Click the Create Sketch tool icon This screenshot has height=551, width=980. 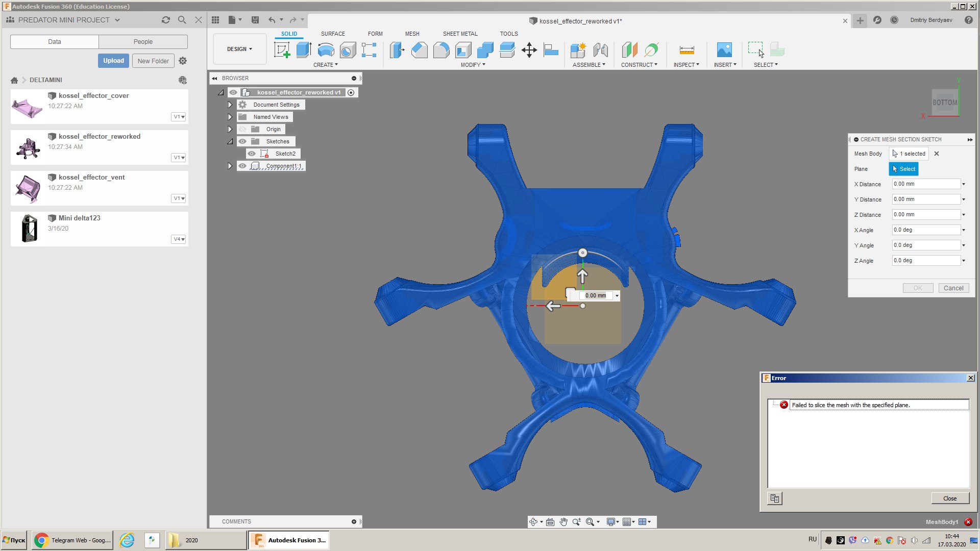tap(282, 50)
